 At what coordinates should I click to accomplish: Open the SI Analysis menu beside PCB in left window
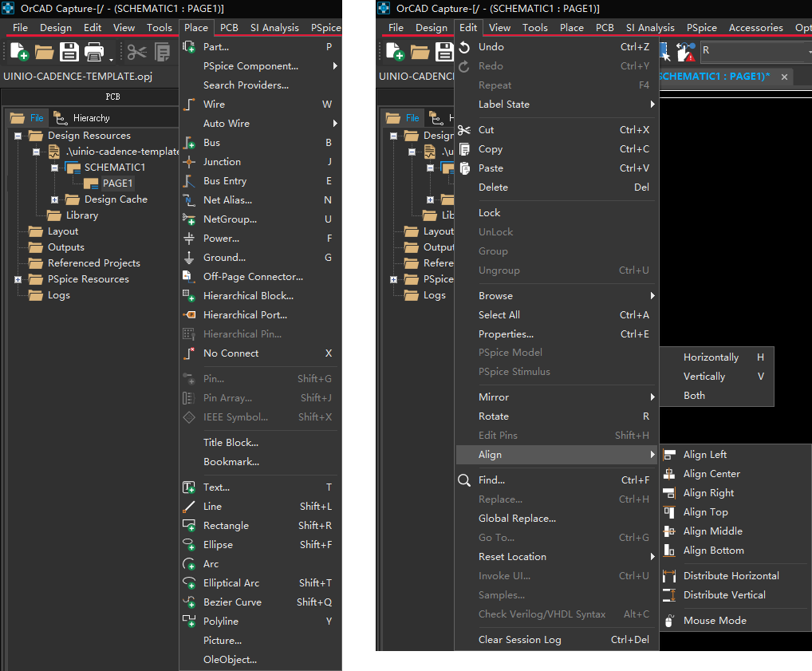tap(274, 28)
